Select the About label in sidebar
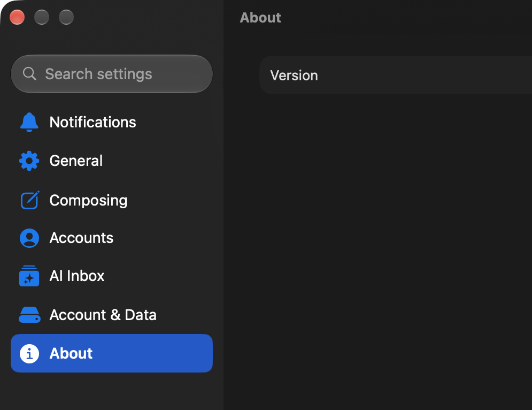 point(71,354)
